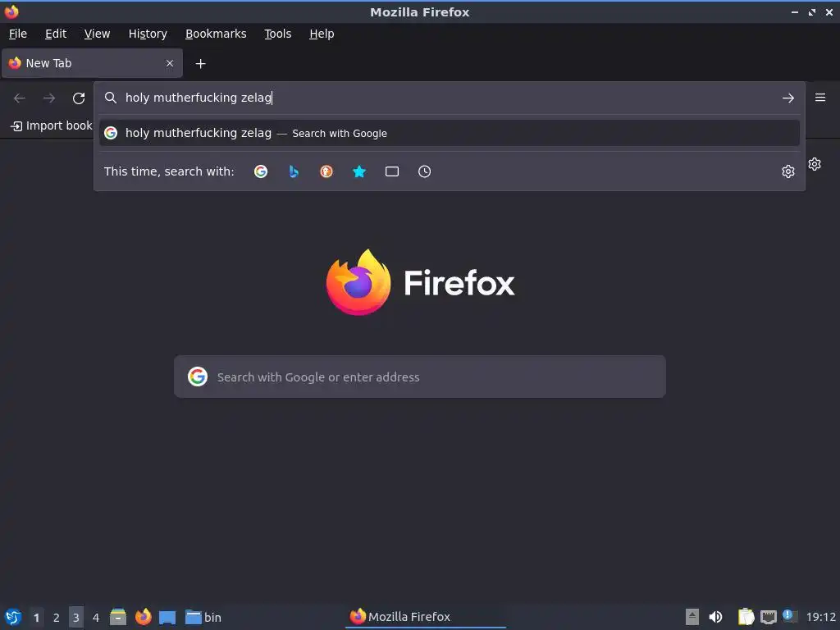
Task: Open the Firefox hamburger application menu
Action: (x=820, y=98)
